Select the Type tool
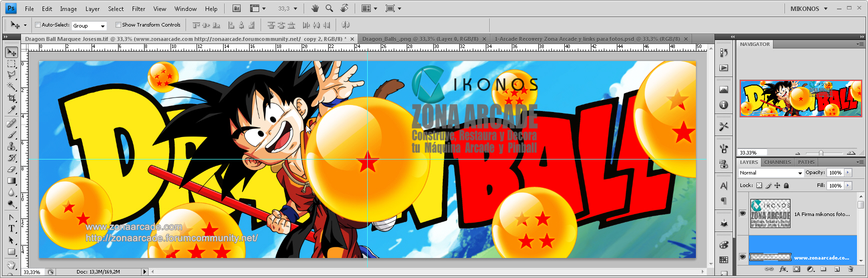Image resolution: width=868 pixels, height=278 pixels. tap(12, 229)
